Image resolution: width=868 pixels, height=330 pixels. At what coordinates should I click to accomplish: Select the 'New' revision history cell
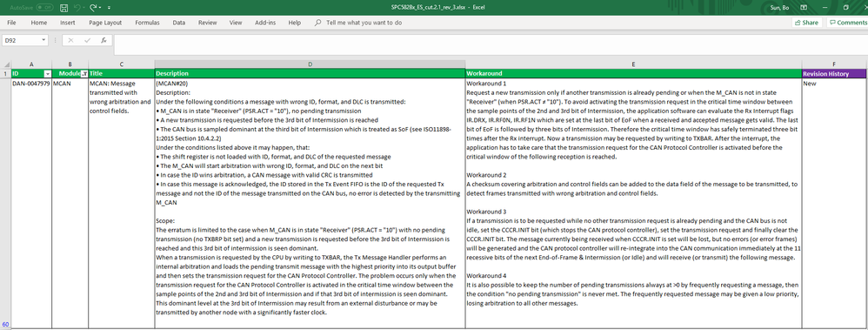(834, 203)
